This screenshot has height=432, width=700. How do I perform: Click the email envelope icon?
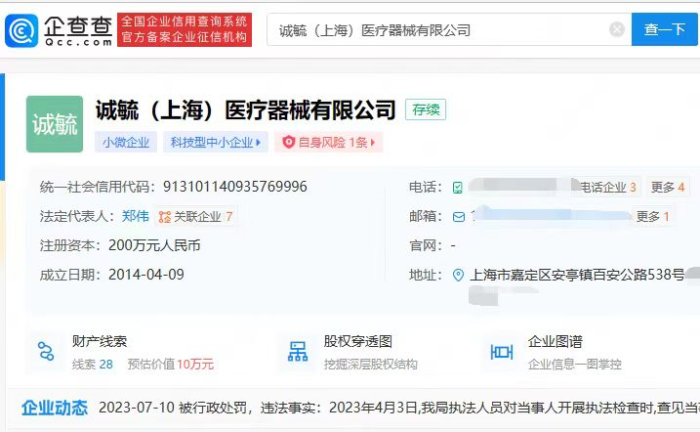click(x=458, y=217)
